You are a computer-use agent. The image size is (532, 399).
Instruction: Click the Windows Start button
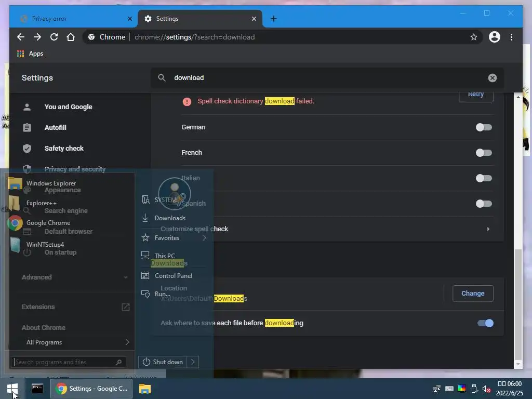[x=12, y=389]
